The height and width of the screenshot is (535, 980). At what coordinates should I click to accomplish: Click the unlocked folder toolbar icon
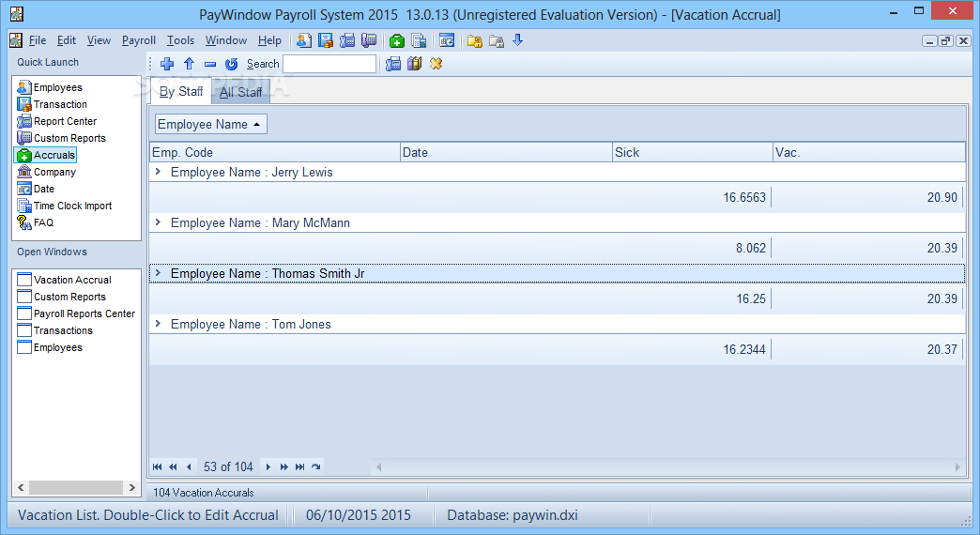474,41
